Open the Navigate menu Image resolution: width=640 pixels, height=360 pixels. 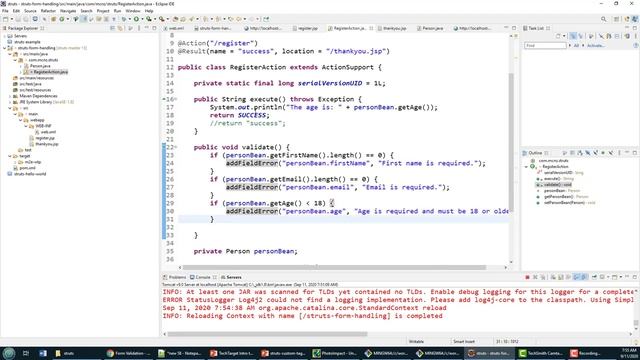tap(68, 11)
